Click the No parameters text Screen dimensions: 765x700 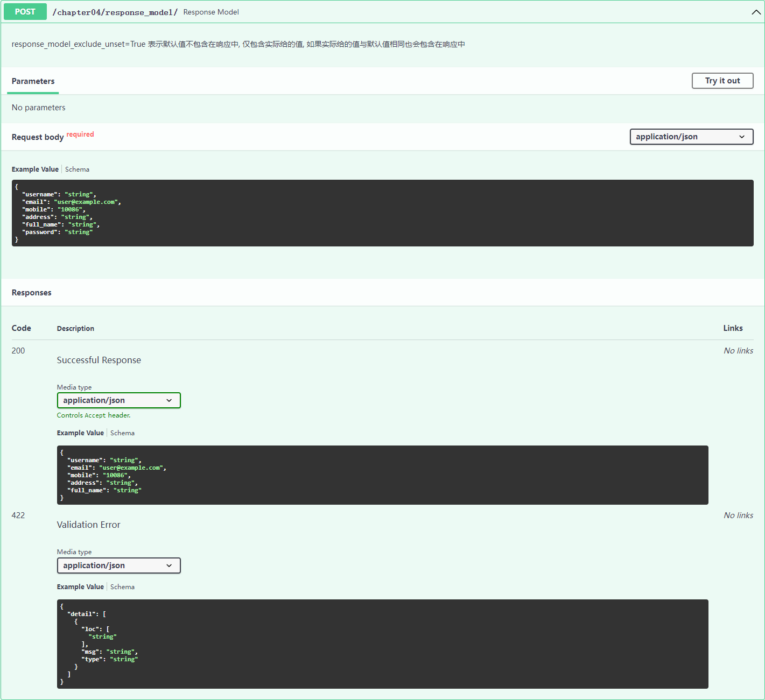point(38,108)
